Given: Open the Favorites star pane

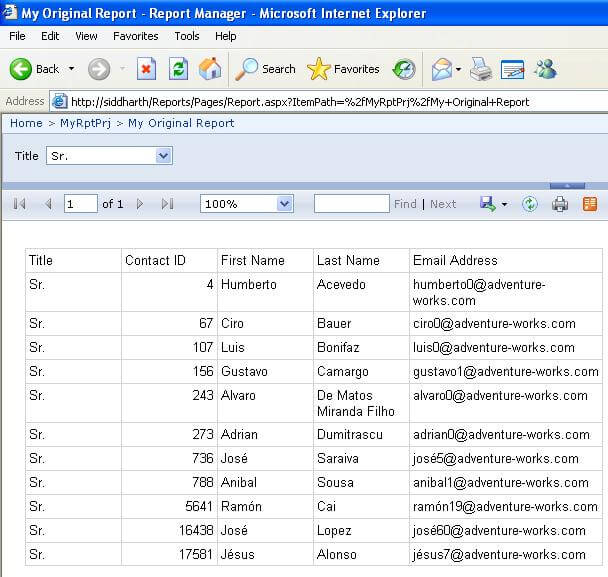Looking at the screenshot, I should [x=343, y=69].
